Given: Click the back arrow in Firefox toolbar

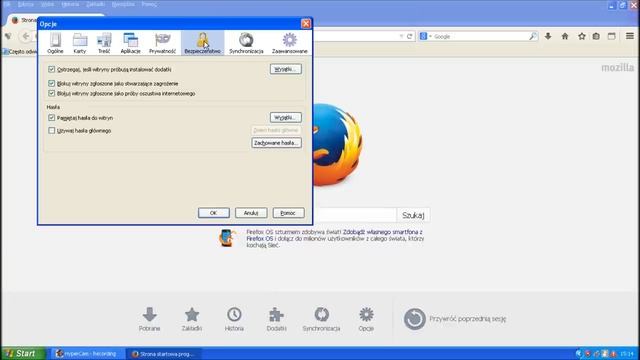Looking at the screenshot, I should coord(25,36).
